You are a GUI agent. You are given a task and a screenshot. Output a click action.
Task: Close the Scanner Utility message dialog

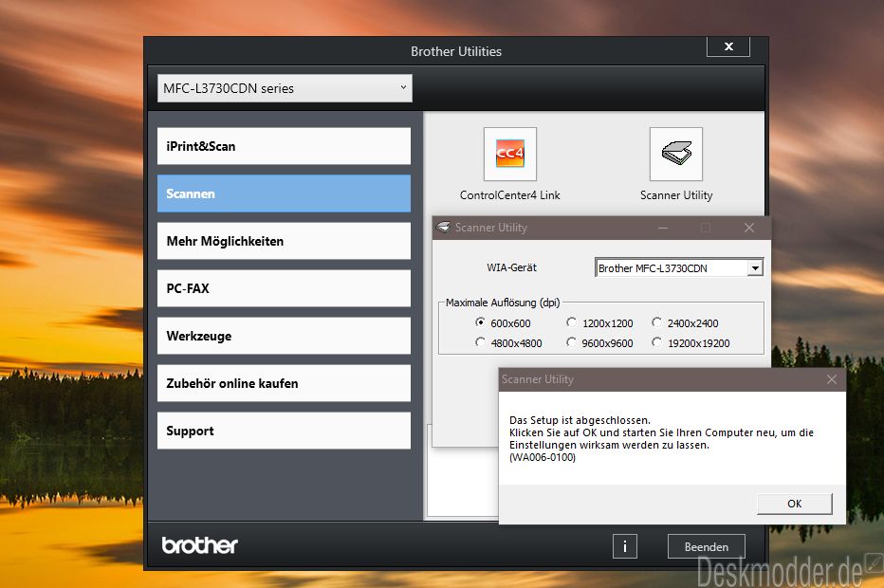pyautogui.click(x=832, y=379)
